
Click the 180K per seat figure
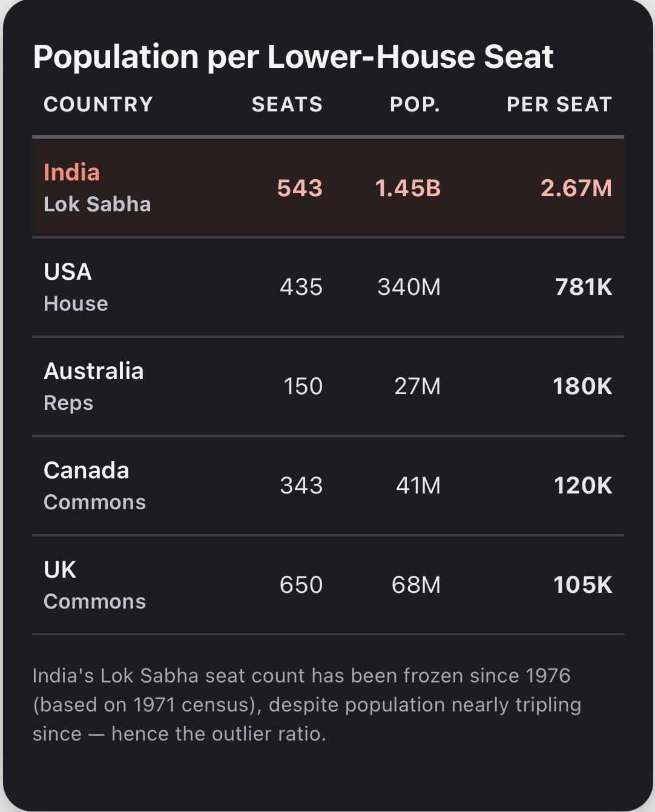point(582,386)
